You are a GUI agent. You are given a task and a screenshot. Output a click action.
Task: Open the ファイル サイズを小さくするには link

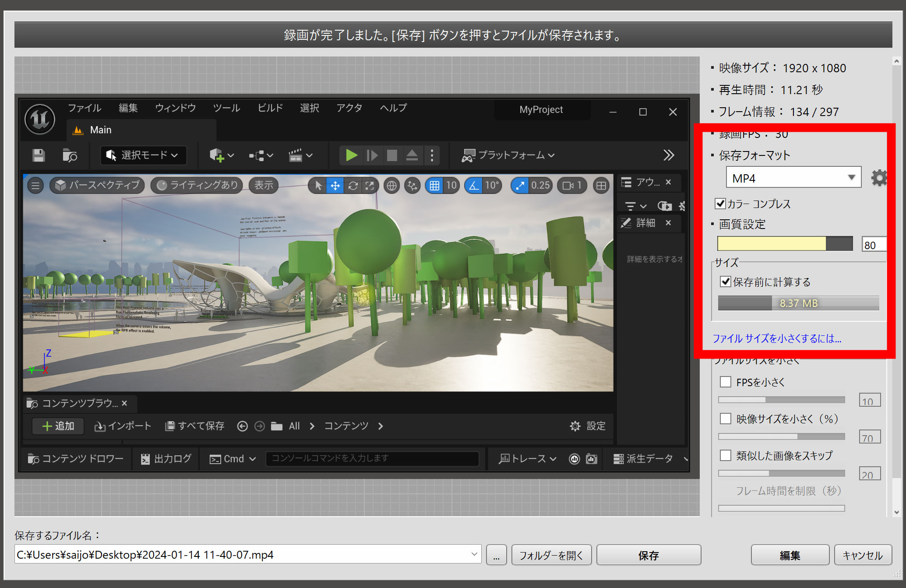click(x=776, y=338)
